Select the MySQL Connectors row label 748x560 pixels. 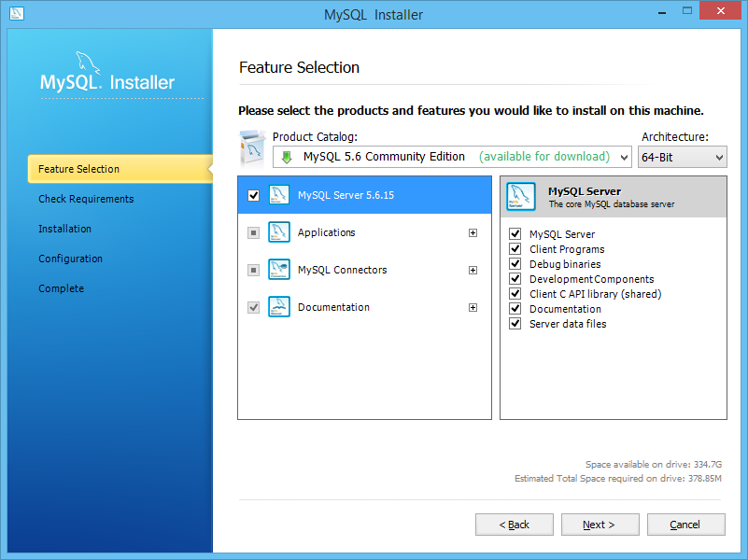[x=342, y=270]
